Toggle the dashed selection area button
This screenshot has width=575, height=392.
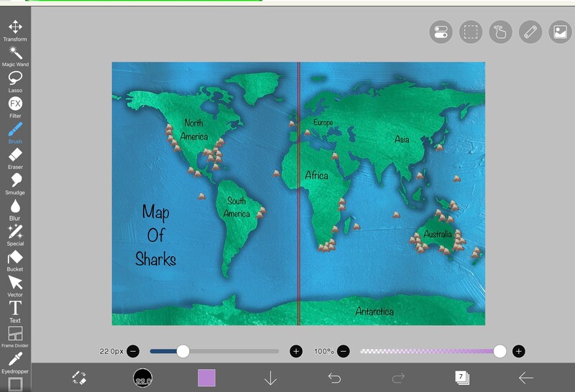tap(470, 32)
